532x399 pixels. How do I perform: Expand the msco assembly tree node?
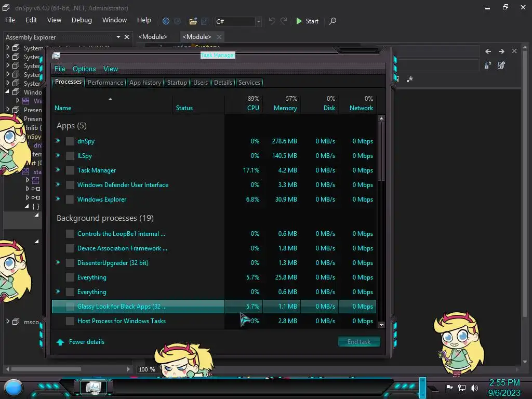click(x=7, y=321)
